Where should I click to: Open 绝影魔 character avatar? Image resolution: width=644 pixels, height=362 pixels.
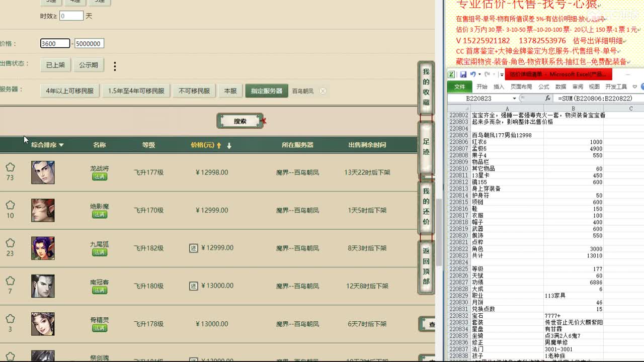[43, 210]
